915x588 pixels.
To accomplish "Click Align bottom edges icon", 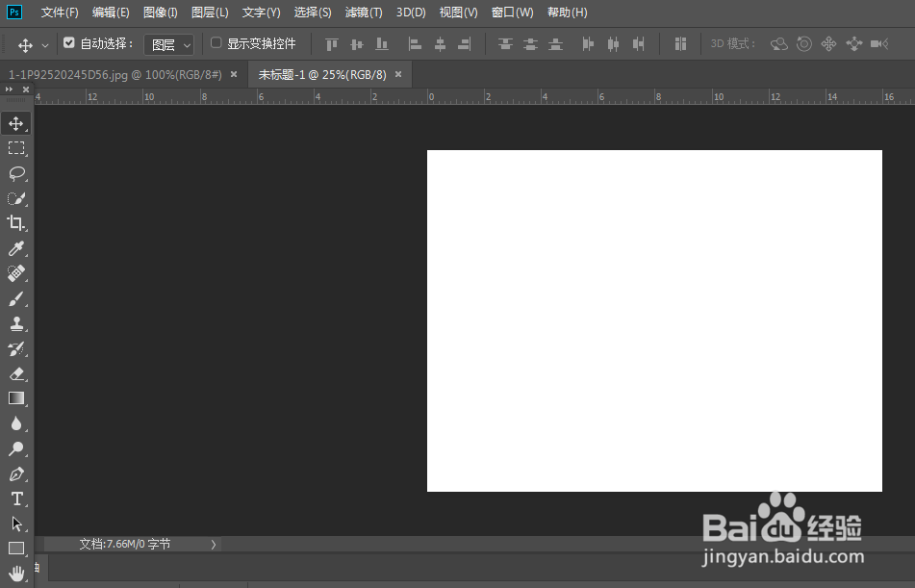I will tap(382, 44).
